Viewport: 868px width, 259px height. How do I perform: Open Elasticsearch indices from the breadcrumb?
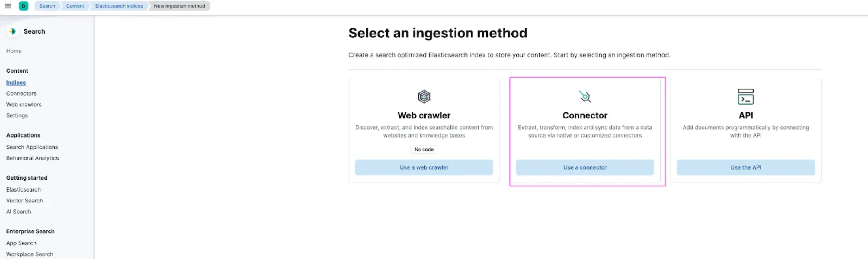pos(119,6)
